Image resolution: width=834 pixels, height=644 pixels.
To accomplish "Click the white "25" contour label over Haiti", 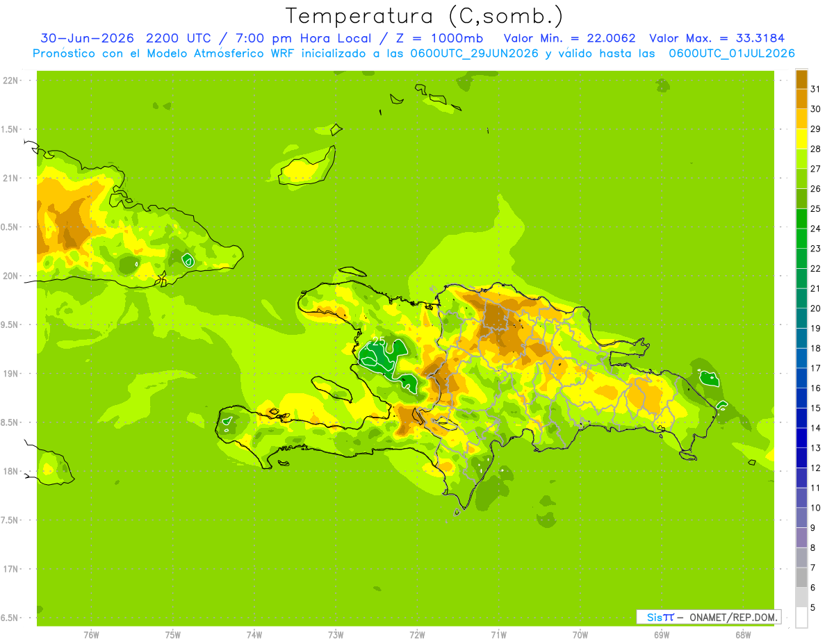I will pyautogui.click(x=379, y=341).
